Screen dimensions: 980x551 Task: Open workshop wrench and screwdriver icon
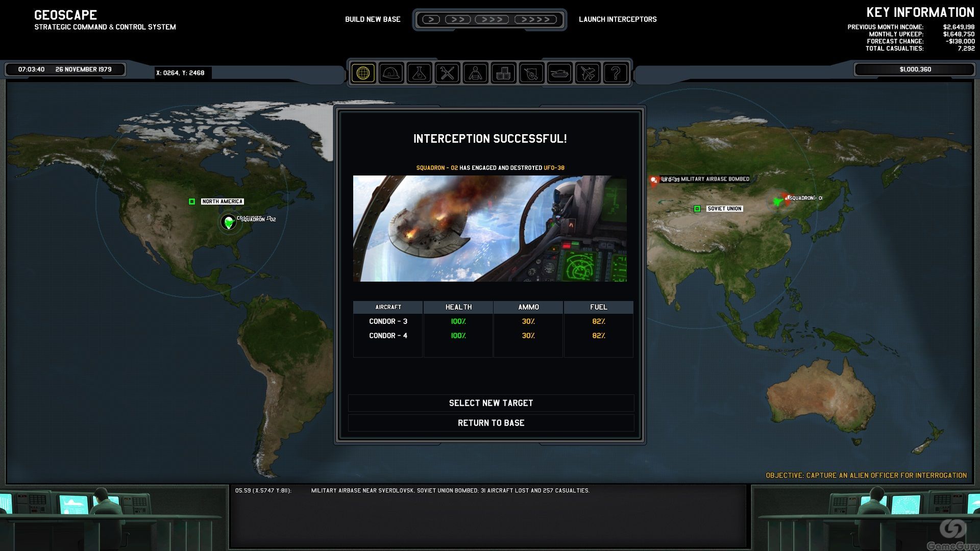pyautogui.click(x=447, y=73)
